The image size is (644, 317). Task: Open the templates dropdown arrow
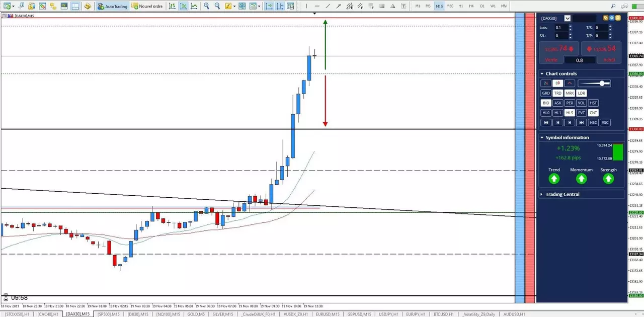259,6
